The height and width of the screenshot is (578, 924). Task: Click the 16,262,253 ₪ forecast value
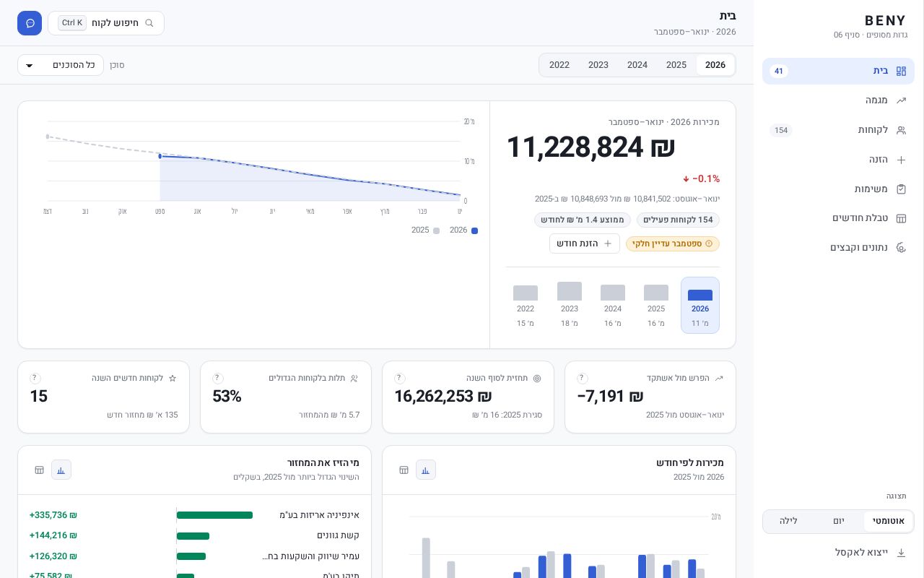point(443,396)
